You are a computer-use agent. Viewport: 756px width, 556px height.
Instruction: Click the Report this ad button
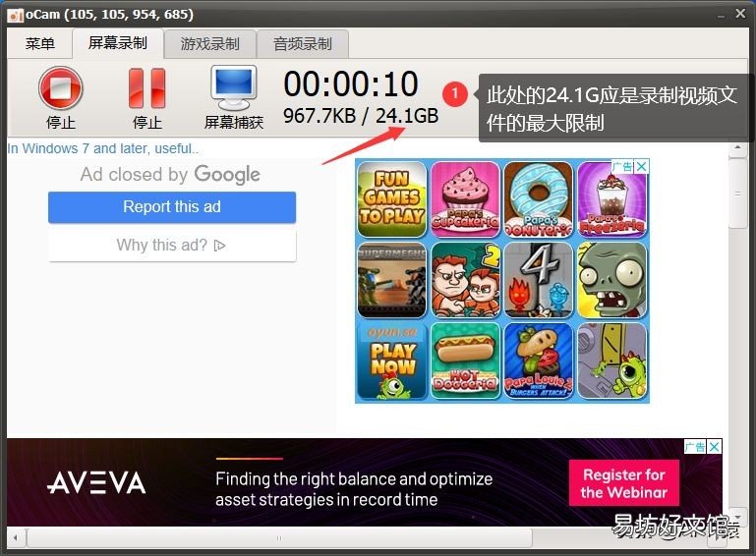point(172,207)
